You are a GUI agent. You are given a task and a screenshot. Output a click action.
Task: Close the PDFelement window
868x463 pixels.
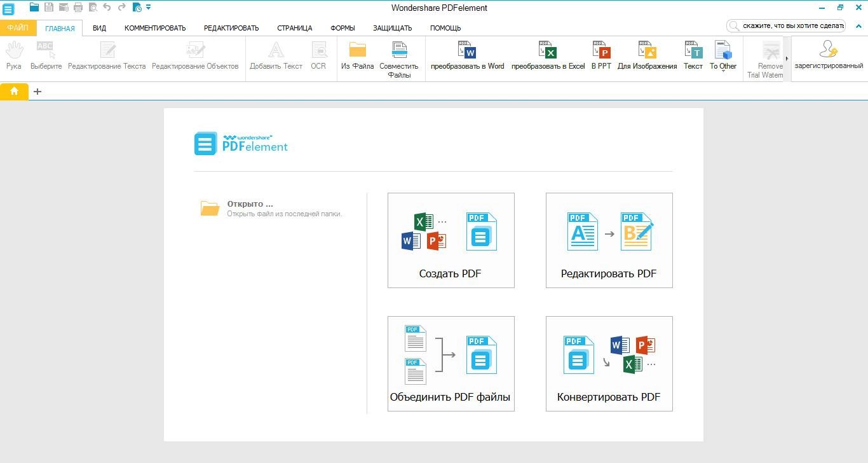click(x=858, y=8)
